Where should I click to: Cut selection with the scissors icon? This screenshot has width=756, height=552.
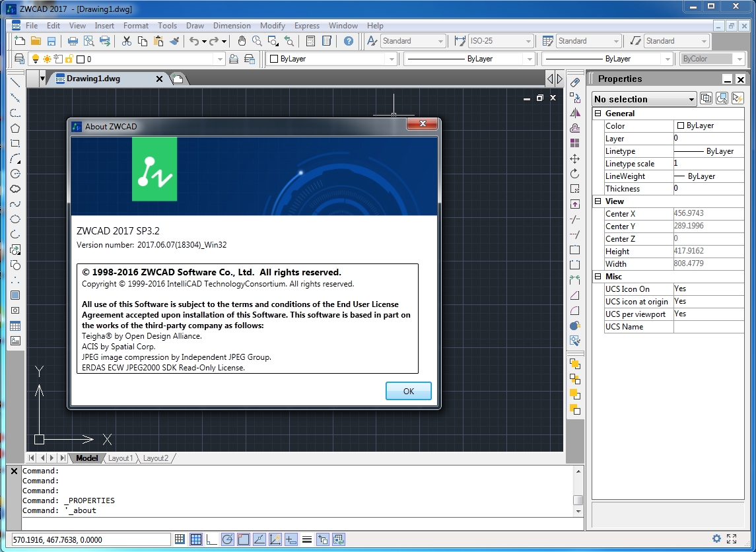tap(126, 42)
